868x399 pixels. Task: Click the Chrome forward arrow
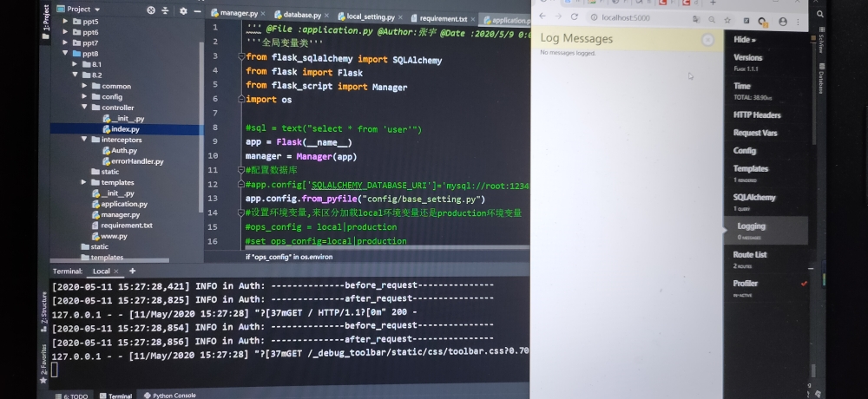pyautogui.click(x=558, y=17)
